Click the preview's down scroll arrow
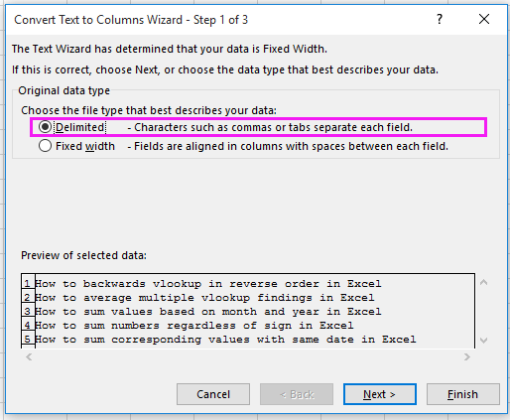 (x=484, y=341)
